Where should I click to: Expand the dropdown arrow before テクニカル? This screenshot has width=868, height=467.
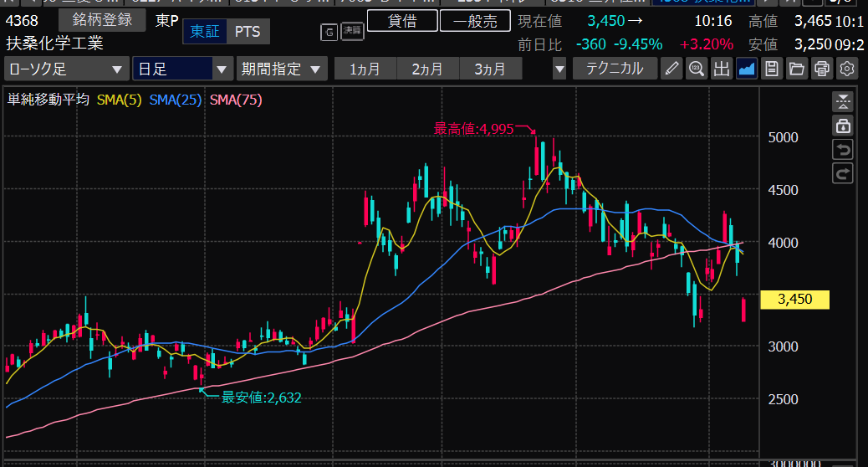[x=559, y=69]
